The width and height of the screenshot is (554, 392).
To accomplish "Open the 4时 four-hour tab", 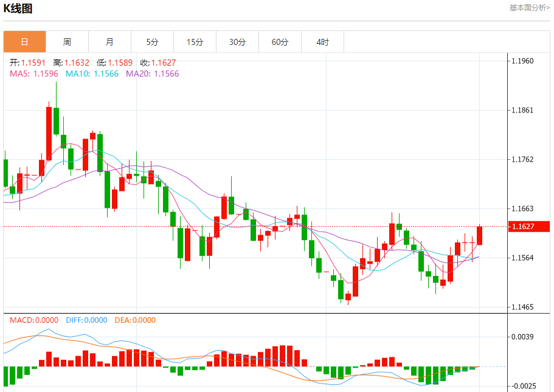I will tap(322, 42).
